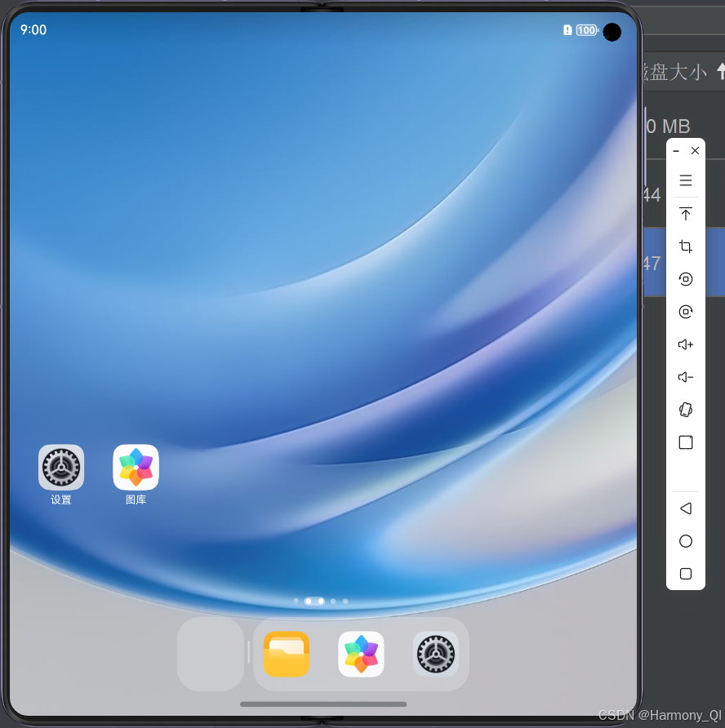Tap the battery 100 status indicator
Screen dimensions: 725x728
[x=587, y=30]
